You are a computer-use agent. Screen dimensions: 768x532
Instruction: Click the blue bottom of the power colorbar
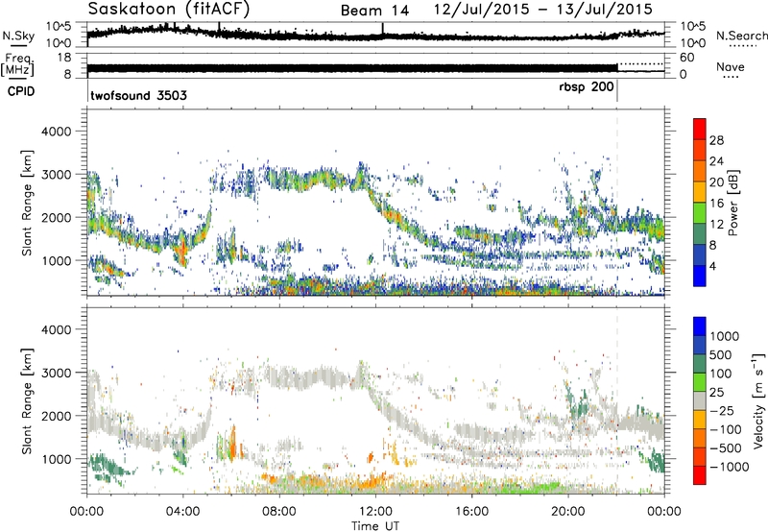(x=700, y=276)
